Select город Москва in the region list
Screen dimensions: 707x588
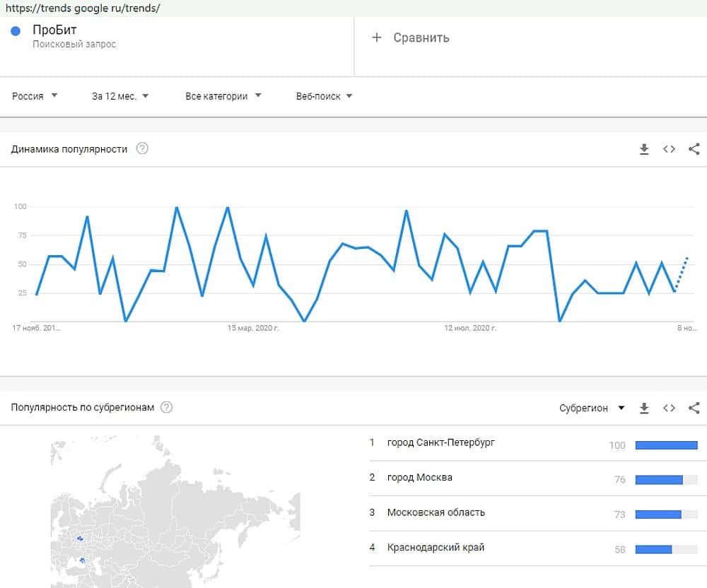tap(420, 477)
